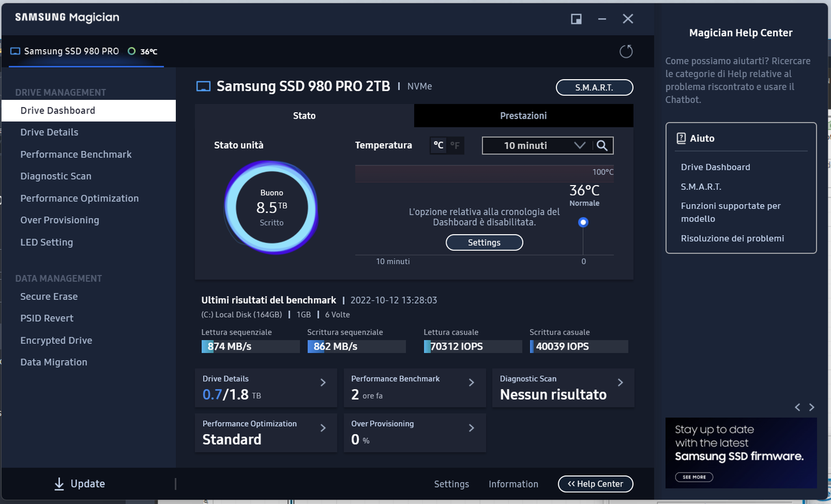Click the Update download arrow icon
The height and width of the screenshot is (504, 831).
[x=59, y=484]
